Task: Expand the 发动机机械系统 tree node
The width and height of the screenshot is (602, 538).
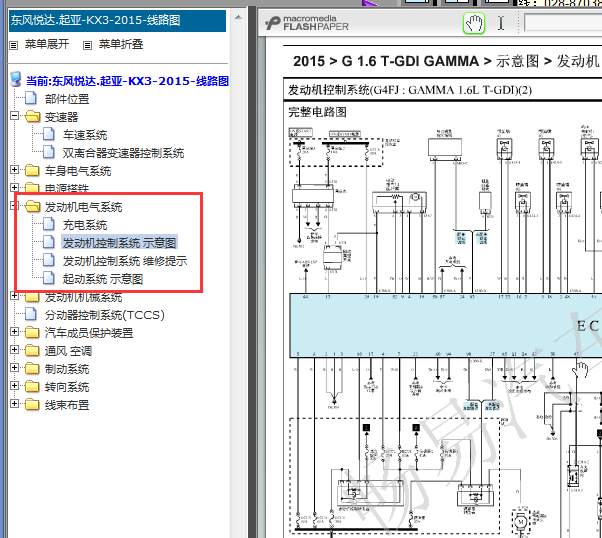Action: pyautogui.click(x=14, y=295)
